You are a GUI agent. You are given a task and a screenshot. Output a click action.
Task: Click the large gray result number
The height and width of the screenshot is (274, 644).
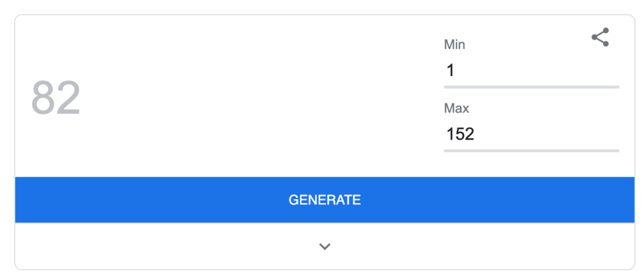click(56, 99)
